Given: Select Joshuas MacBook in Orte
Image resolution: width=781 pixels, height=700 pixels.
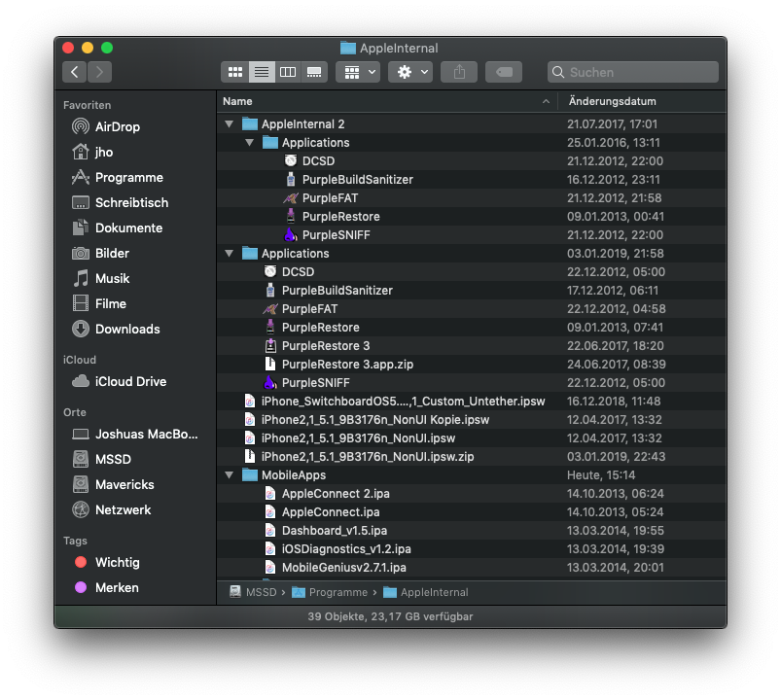Looking at the screenshot, I should 135,435.
